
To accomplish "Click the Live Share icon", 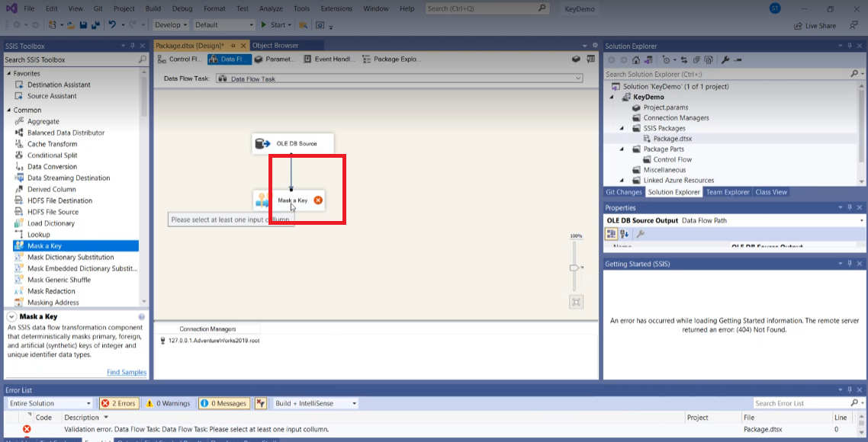I will point(799,25).
